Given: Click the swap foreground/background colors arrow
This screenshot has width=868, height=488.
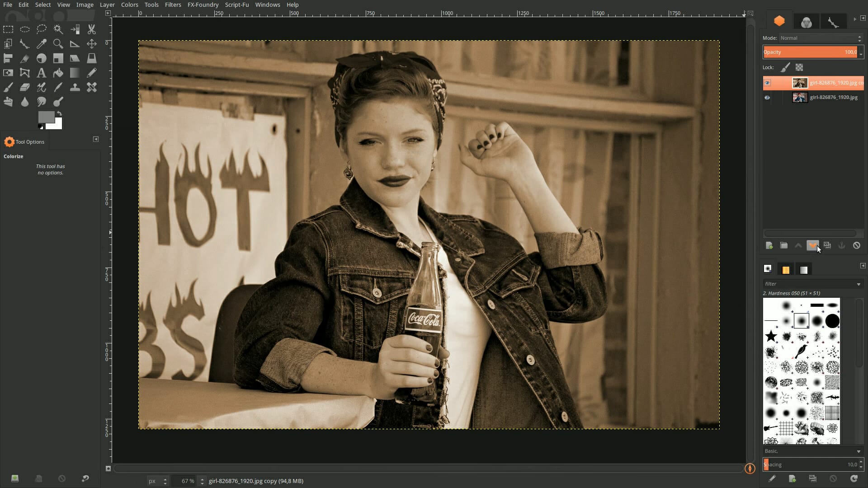Looking at the screenshot, I should pyautogui.click(x=60, y=114).
